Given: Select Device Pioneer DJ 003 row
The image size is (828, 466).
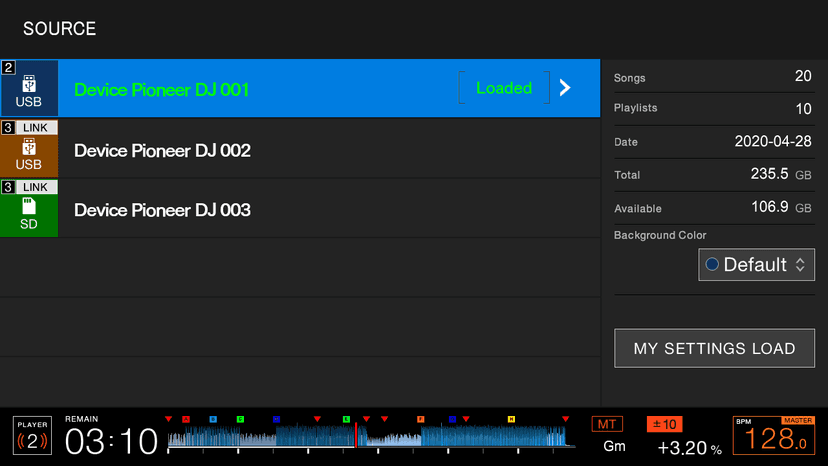Looking at the screenshot, I should click(x=300, y=208).
